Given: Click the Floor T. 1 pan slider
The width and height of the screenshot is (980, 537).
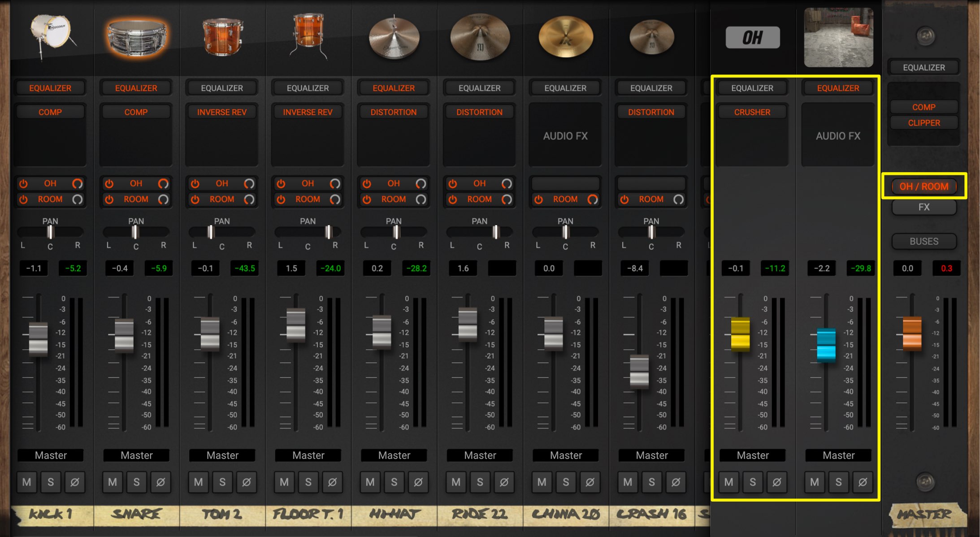Looking at the screenshot, I should [308, 232].
